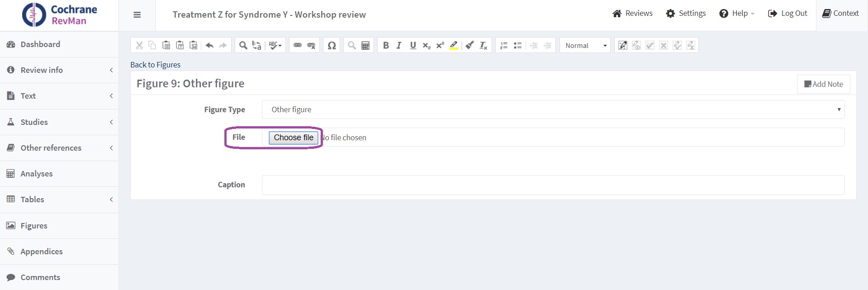Open Figures in the sidebar
This screenshot has height=290, width=868.
point(34,226)
